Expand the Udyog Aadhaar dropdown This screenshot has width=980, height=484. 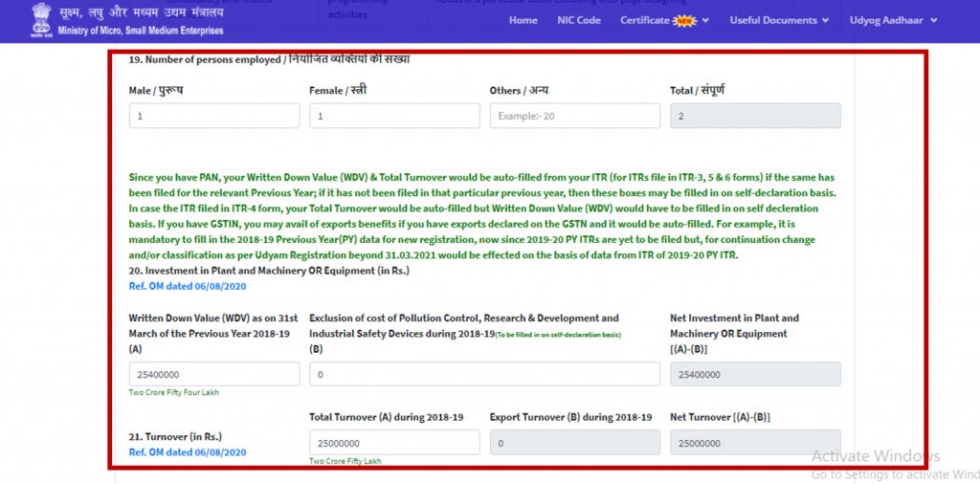point(893,20)
